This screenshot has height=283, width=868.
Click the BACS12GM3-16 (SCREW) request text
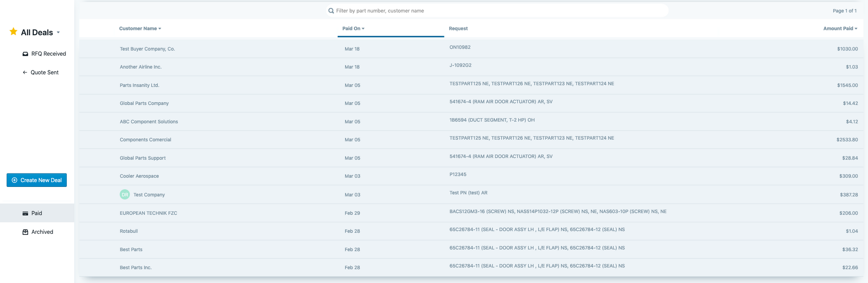[x=558, y=212]
